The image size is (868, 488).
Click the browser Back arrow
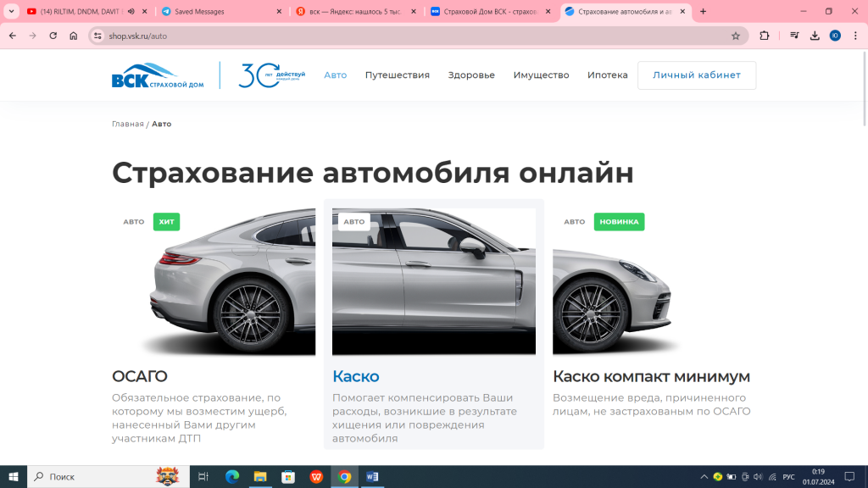point(13,36)
